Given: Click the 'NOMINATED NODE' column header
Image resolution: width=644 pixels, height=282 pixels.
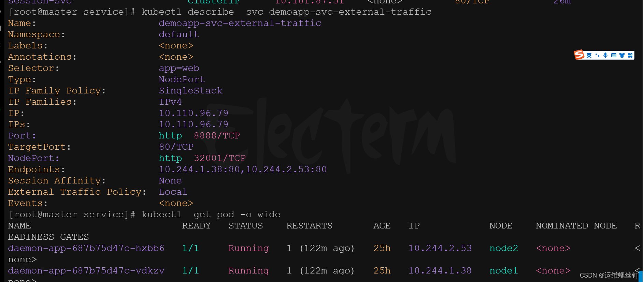Looking at the screenshot, I should [576, 226].
